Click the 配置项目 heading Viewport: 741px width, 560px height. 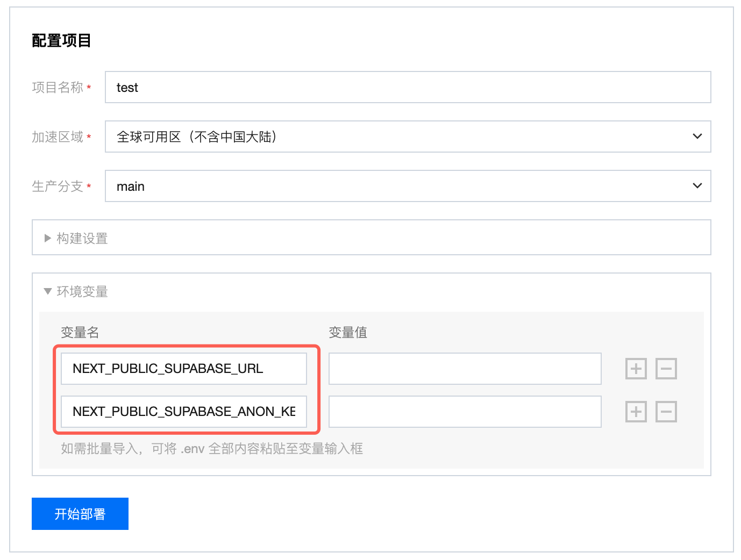(61, 40)
